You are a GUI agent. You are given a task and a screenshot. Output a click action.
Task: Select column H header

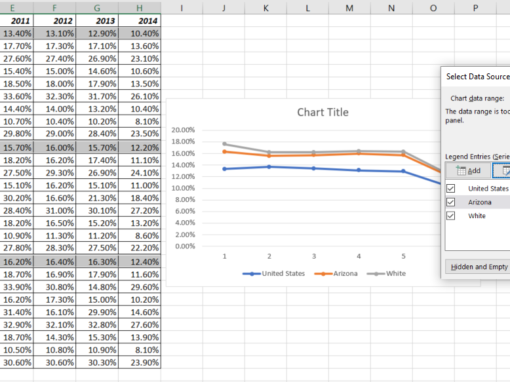click(139, 8)
